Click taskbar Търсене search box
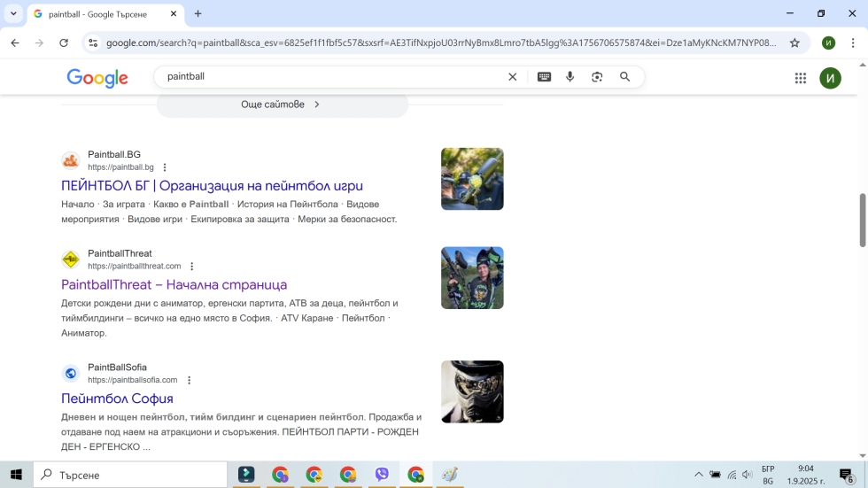 (x=130, y=475)
